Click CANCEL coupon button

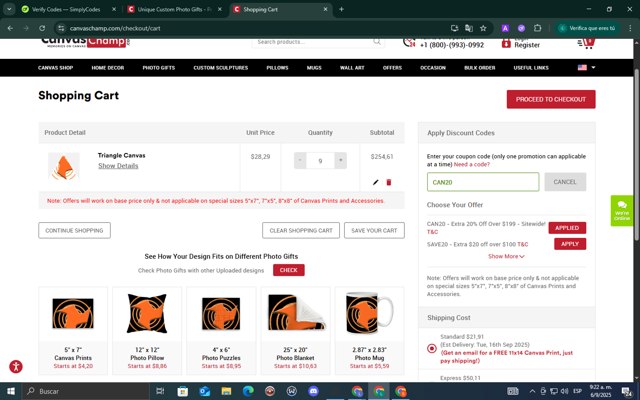click(565, 182)
